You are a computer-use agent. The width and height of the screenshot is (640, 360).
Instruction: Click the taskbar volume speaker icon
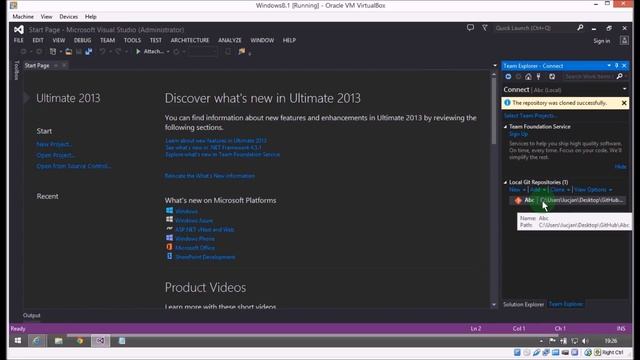pyautogui.click(x=584, y=341)
